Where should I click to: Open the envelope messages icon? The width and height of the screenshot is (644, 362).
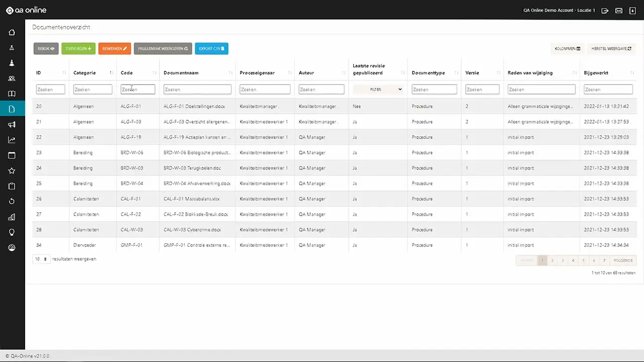[619, 10]
